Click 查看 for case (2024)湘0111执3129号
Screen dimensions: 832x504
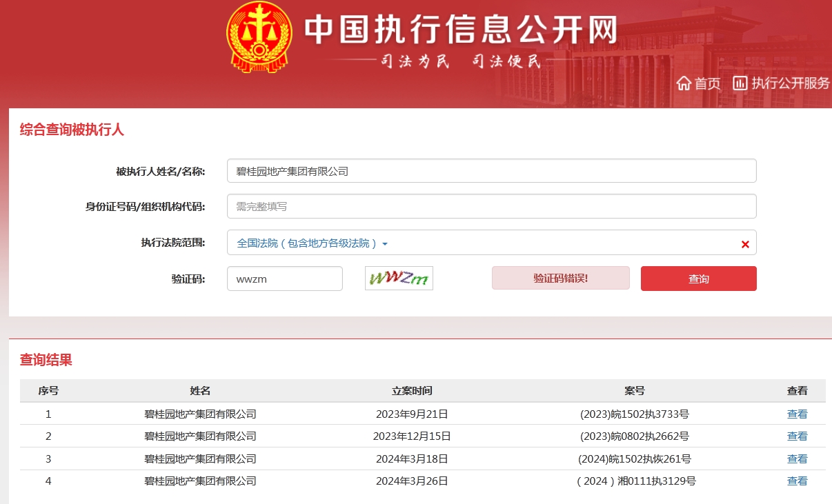[797, 481]
